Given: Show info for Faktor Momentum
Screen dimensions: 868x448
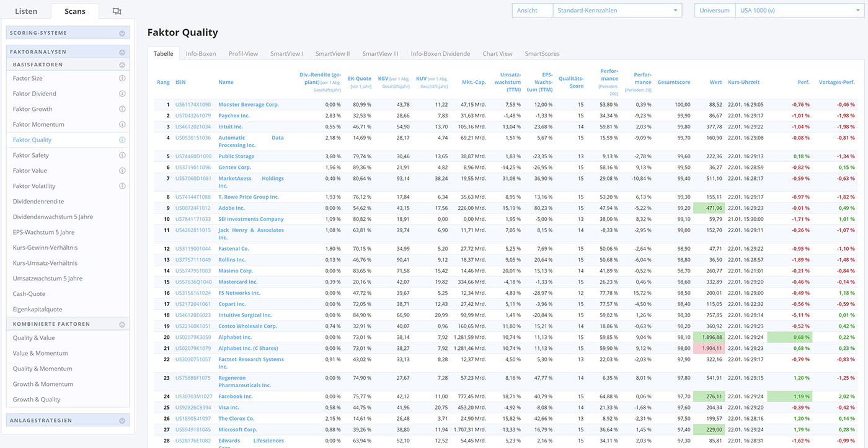Looking at the screenshot, I should (x=122, y=125).
